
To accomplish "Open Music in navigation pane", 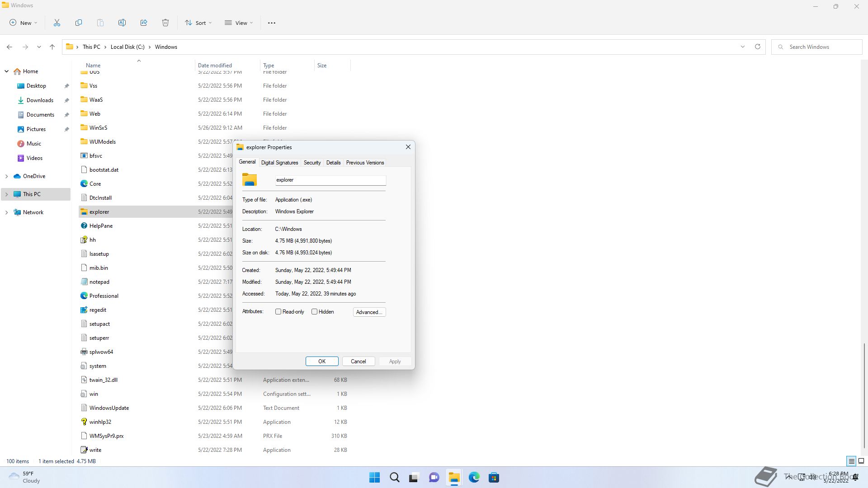I will [34, 144].
